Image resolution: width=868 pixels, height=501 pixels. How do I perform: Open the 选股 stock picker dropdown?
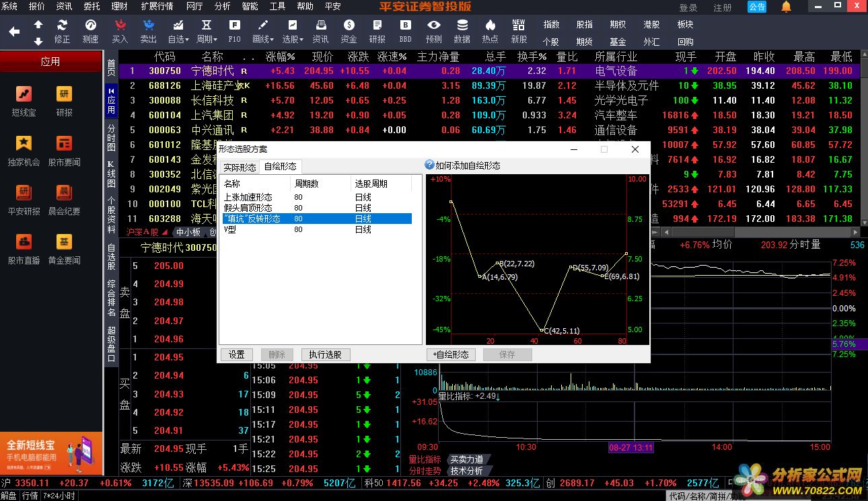coord(292,31)
